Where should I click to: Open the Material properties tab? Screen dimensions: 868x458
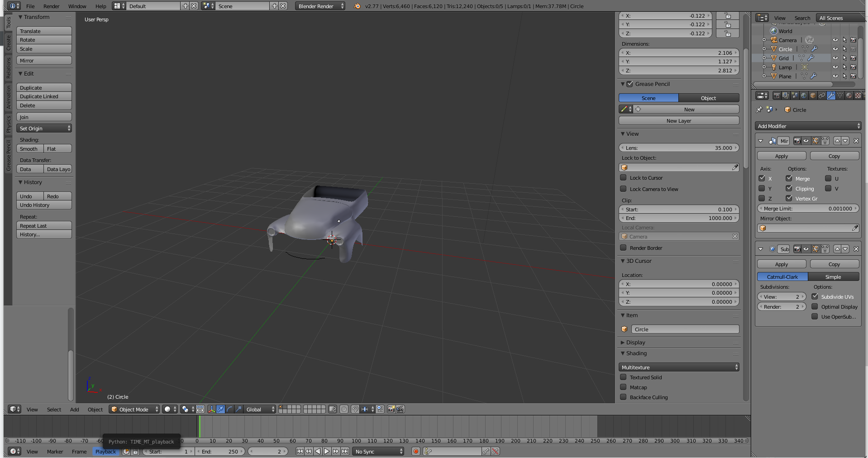[849, 95]
